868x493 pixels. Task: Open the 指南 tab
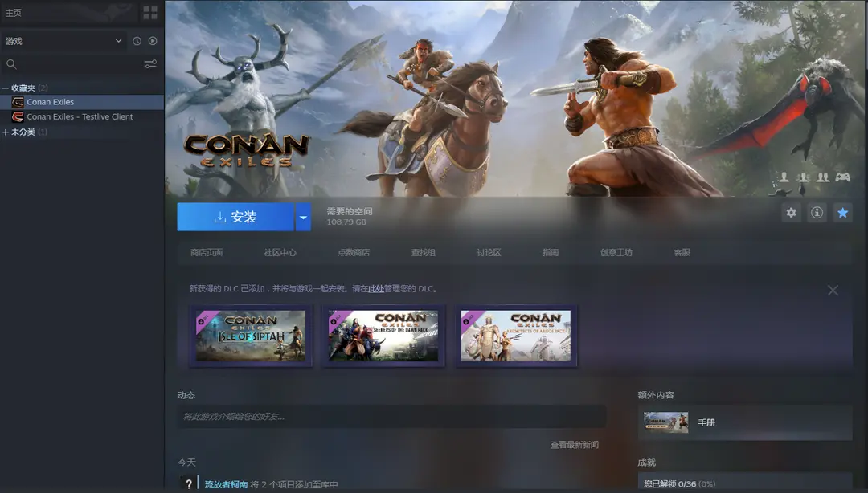551,252
